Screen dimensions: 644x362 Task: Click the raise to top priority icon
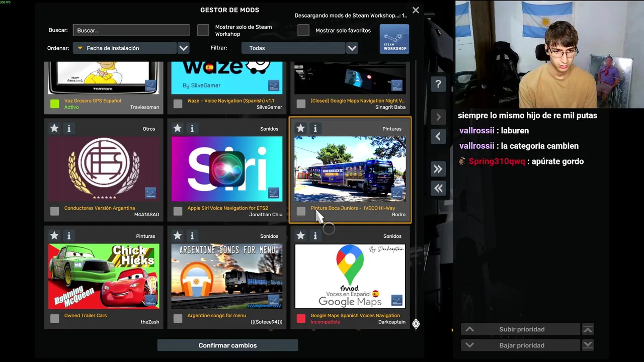588,329
